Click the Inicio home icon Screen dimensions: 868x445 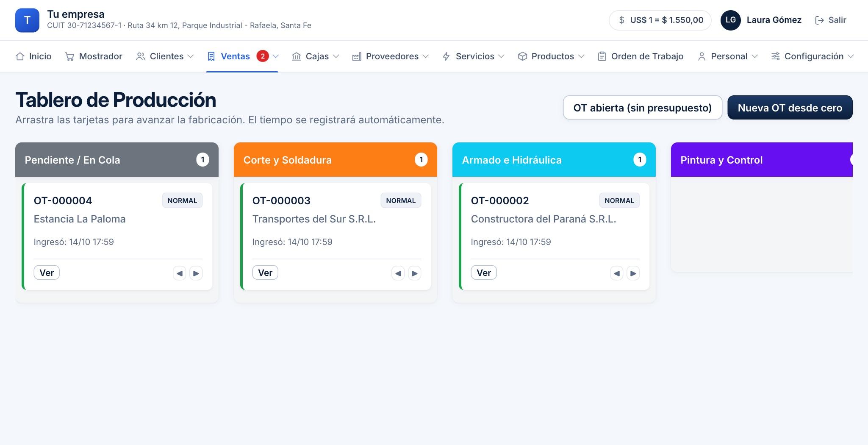20,56
